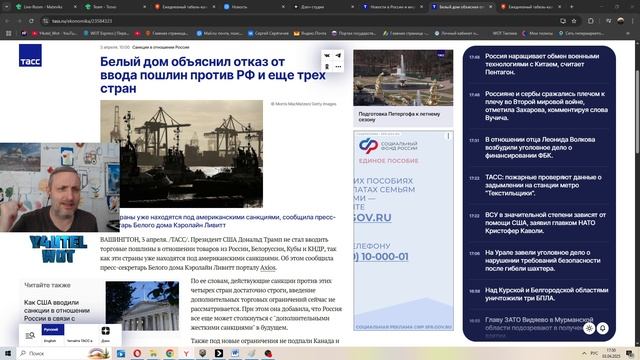Open browser extensions puzzle icon
The width and height of the screenshot is (640, 360).
pyautogui.click(x=591, y=21)
